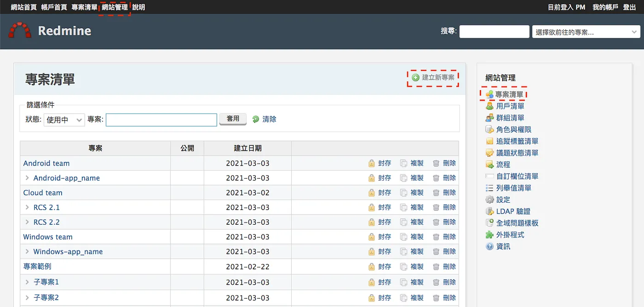Click the 外掛程式 puzzle icon
This screenshot has width=644, height=307.
(x=489, y=235)
